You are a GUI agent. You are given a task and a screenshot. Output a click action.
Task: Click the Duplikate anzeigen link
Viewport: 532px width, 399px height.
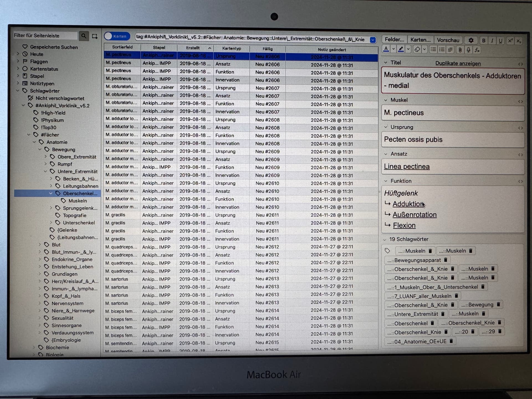click(x=458, y=63)
